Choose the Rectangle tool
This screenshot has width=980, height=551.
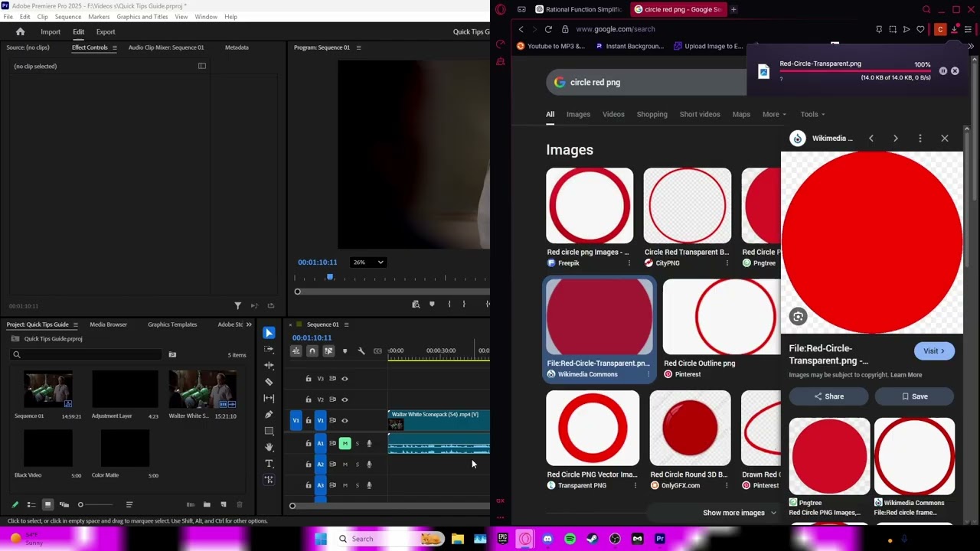(269, 431)
